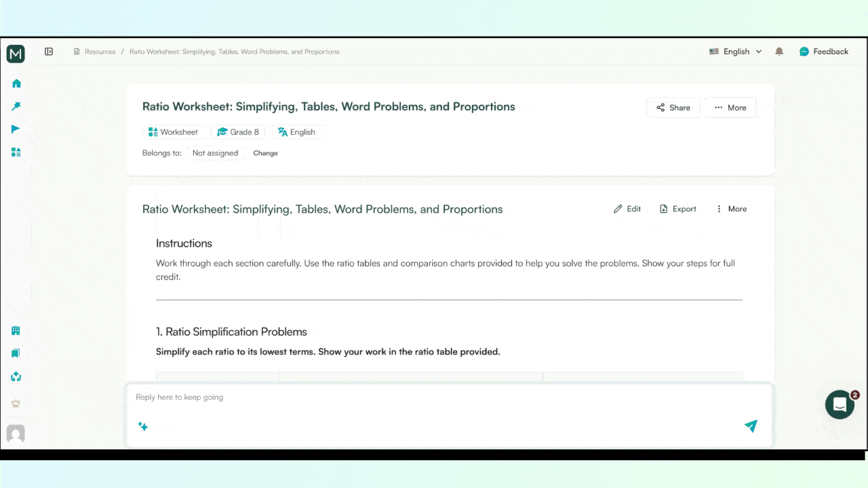Click Change next to Belongs to
This screenshot has height=488, width=868.
[x=265, y=153]
